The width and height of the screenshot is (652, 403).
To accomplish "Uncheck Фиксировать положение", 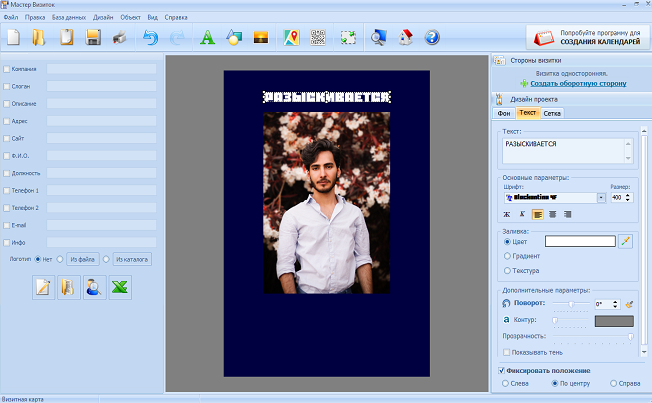I will pos(501,370).
